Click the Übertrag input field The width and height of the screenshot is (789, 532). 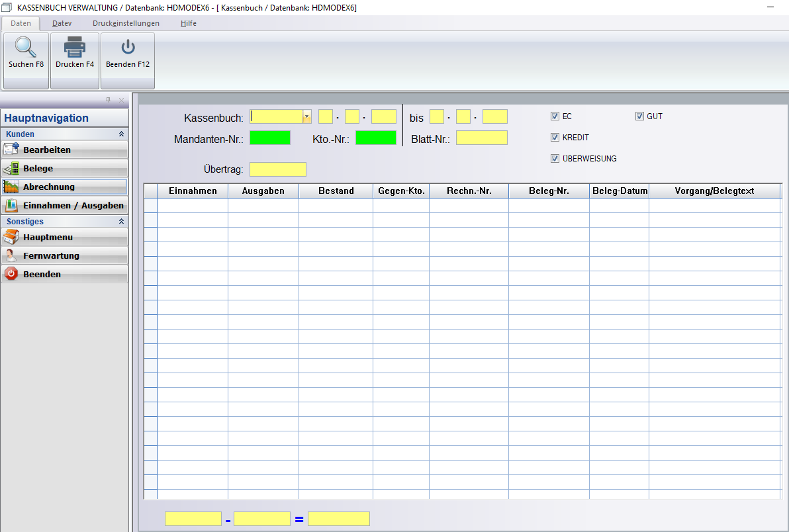(278, 169)
